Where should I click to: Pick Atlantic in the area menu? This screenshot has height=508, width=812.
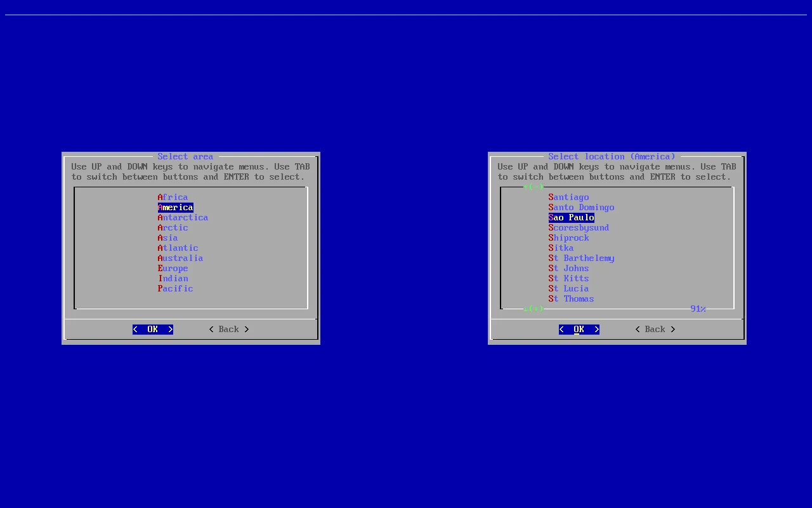[x=178, y=248]
